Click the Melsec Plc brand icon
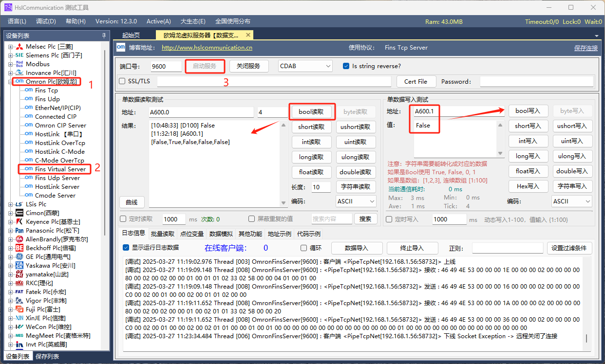This screenshot has height=364, width=605. [x=19, y=47]
